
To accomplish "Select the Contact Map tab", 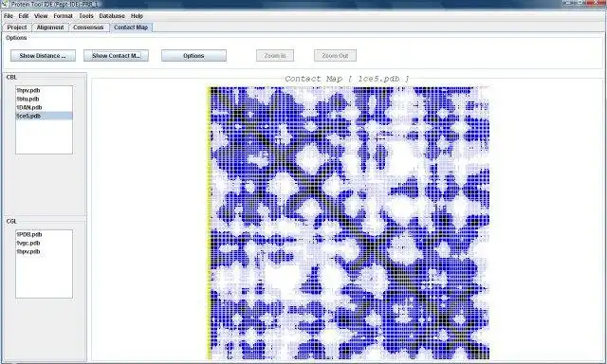I will (131, 27).
